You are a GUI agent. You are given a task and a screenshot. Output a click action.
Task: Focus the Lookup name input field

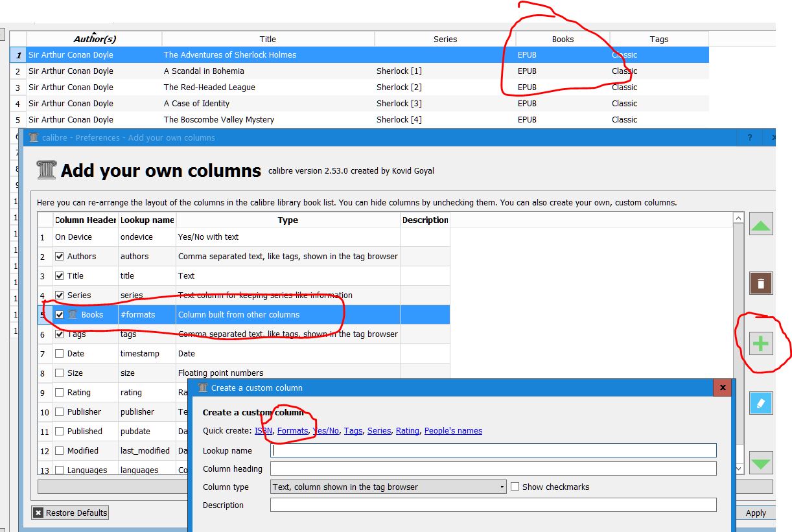click(x=493, y=450)
